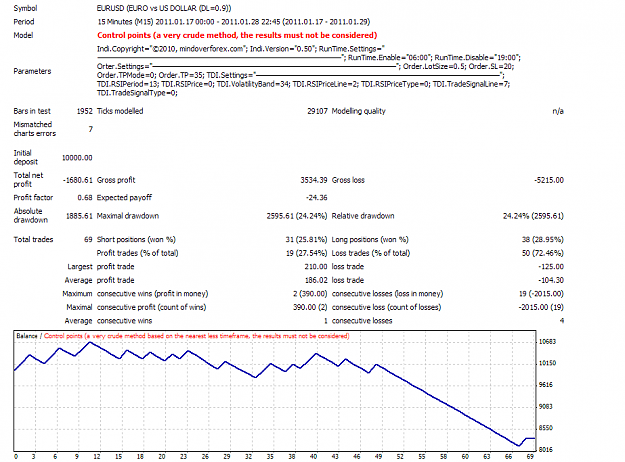Click the Average profit trade value 186.02
Image resolution: width=625 pixels, height=462 pixels.
(316, 280)
